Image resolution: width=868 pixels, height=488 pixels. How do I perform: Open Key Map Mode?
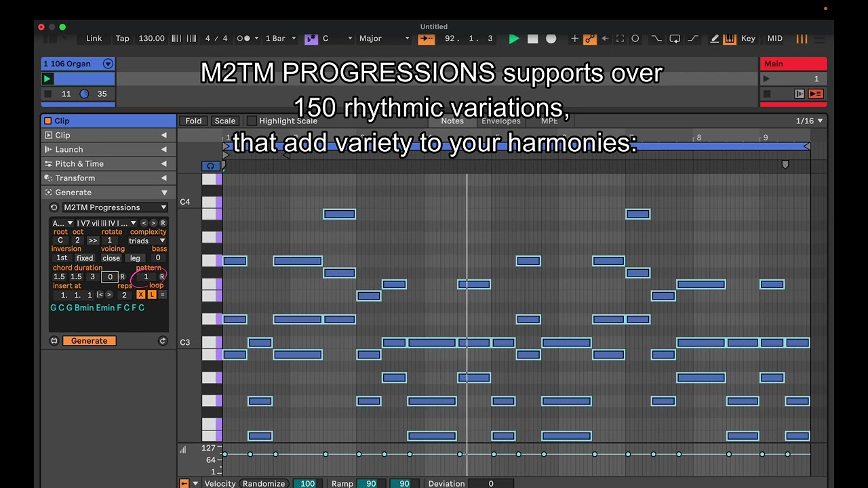[748, 39]
